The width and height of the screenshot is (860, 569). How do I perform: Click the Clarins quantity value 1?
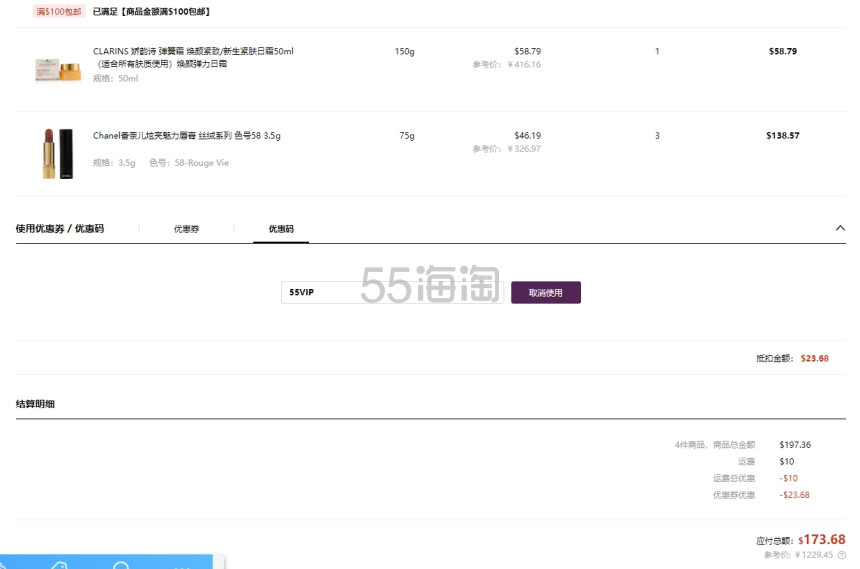click(657, 51)
